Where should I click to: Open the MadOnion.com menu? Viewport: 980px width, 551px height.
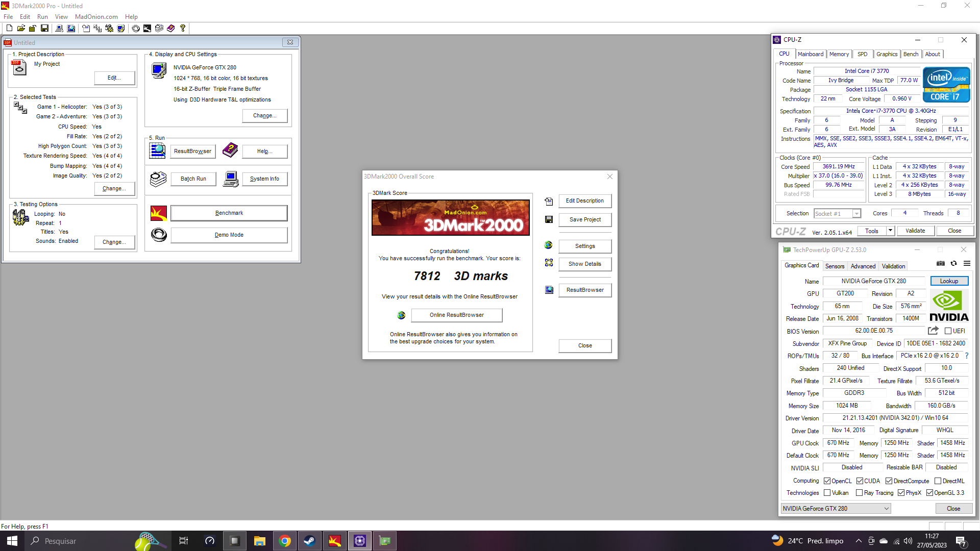(96, 17)
